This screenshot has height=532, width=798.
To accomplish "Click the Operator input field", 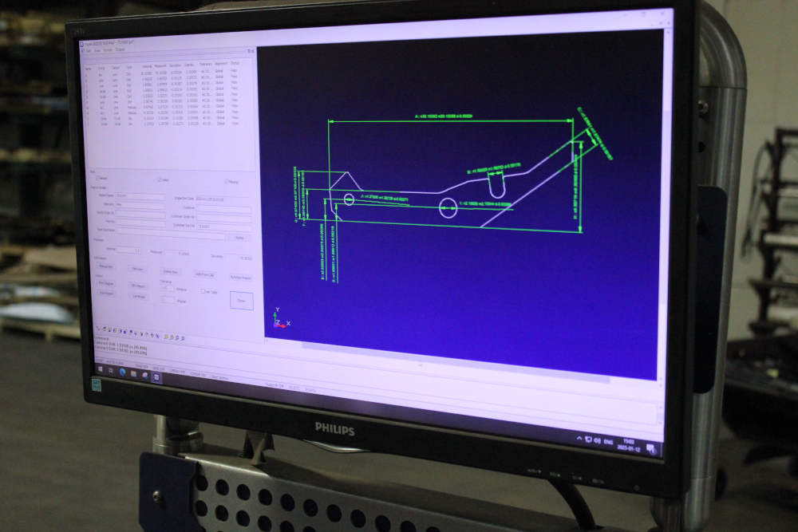I will click(140, 206).
